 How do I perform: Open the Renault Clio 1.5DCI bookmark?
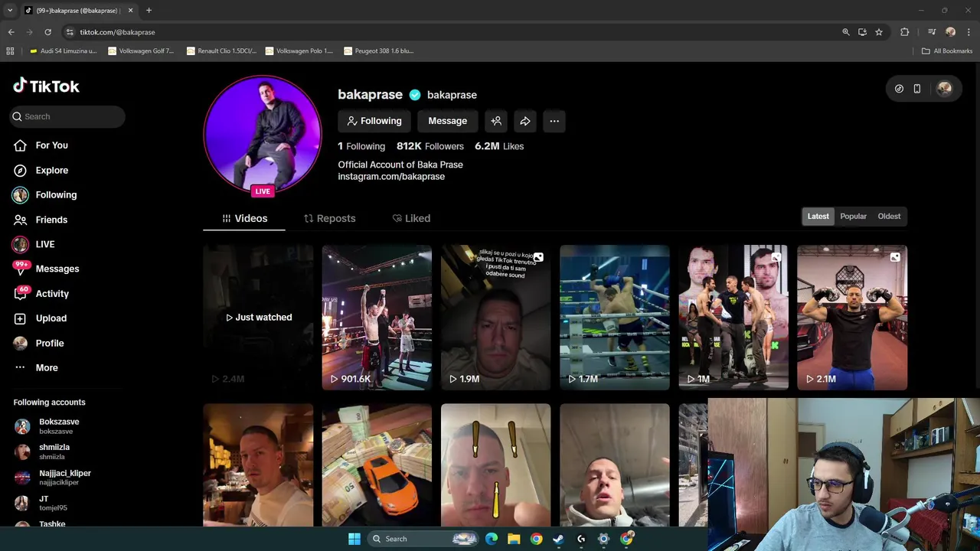click(x=221, y=51)
